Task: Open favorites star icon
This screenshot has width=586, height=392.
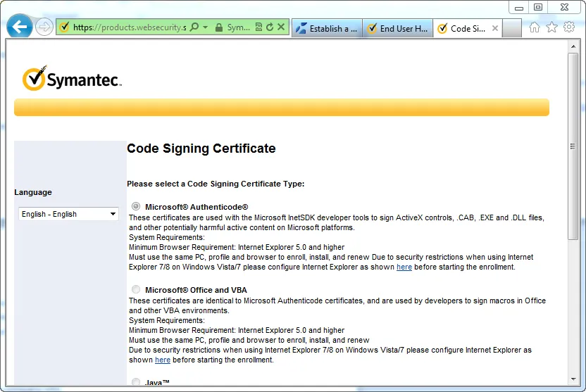Action: [551, 27]
